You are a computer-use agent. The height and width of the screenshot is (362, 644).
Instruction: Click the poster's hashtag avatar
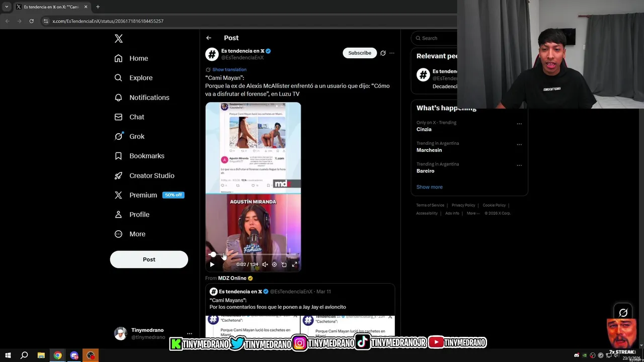tap(212, 54)
